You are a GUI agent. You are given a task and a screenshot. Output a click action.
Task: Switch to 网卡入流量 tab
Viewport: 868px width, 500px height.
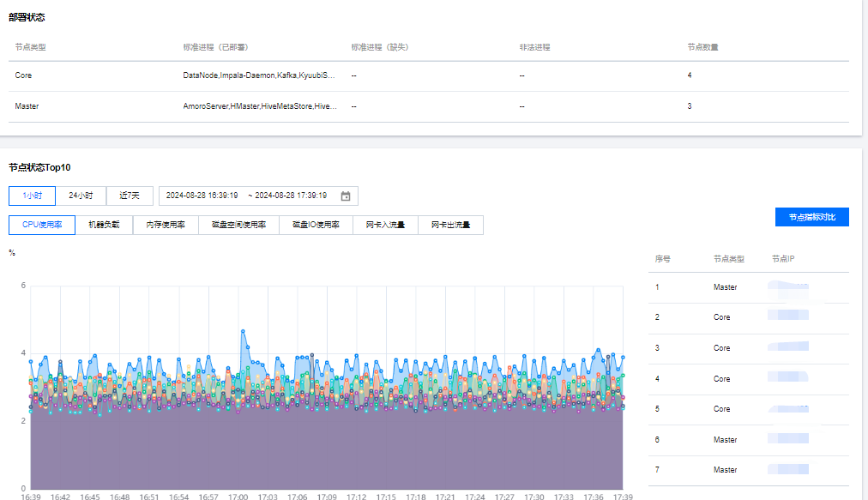coord(385,225)
